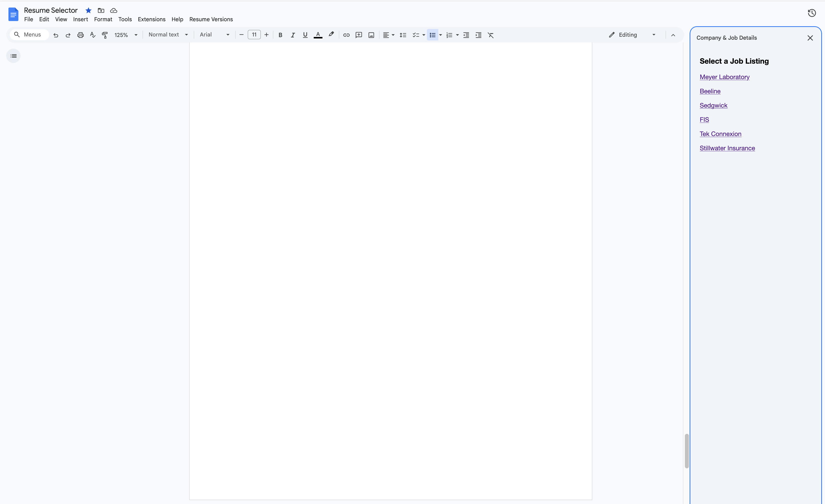Open the Tools menu

coord(125,19)
